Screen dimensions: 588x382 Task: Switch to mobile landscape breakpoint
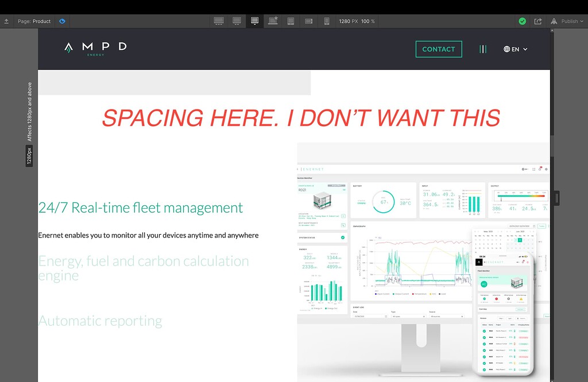coord(308,21)
